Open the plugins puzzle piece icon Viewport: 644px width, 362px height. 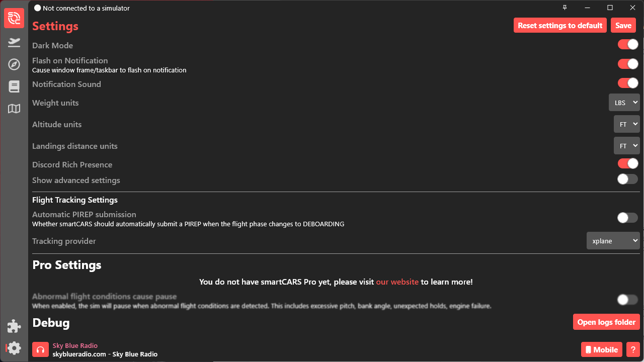click(14, 326)
